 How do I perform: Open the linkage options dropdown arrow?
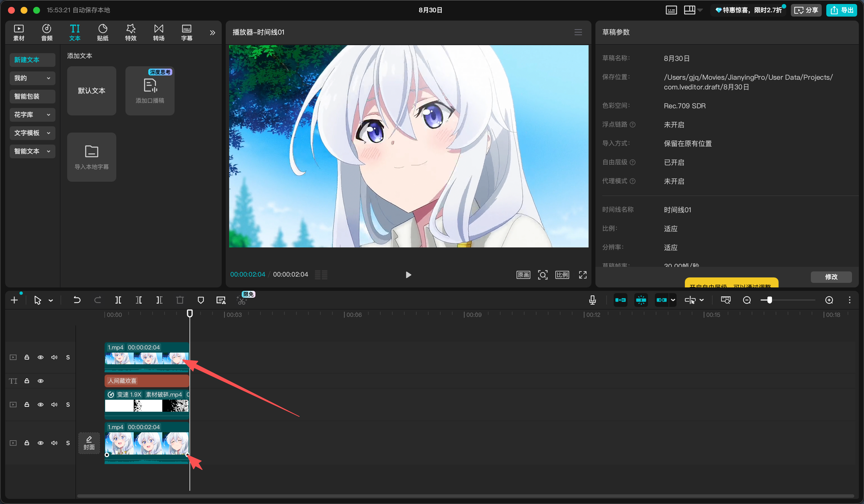click(673, 300)
